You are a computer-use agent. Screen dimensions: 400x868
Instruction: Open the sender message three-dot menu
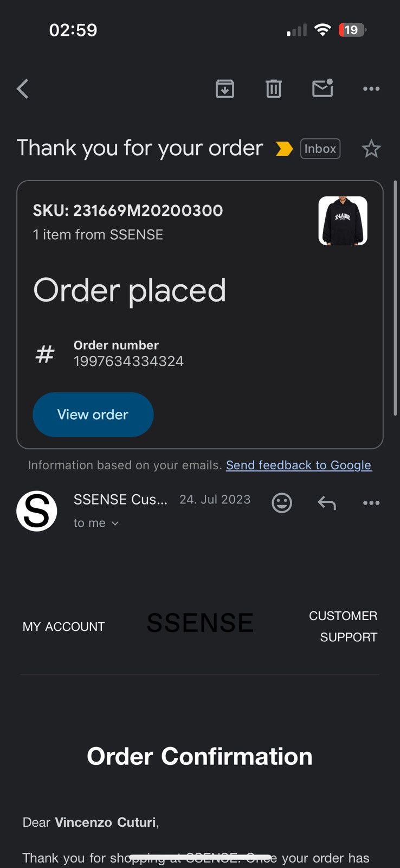pos(371,503)
